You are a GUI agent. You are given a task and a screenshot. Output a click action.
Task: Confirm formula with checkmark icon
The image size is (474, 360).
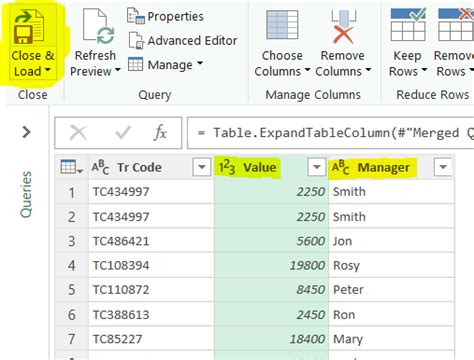[123, 133]
